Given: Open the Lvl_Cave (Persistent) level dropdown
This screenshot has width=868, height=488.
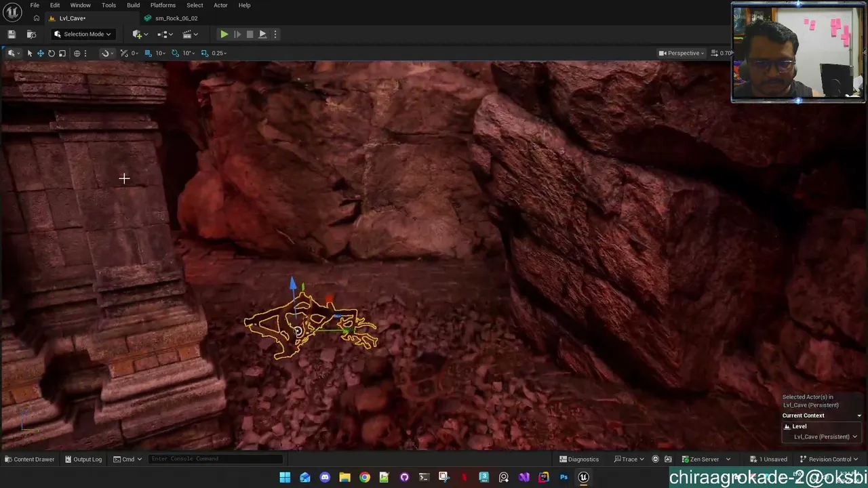Looking at the screenshot, I should tap(825, 436).
